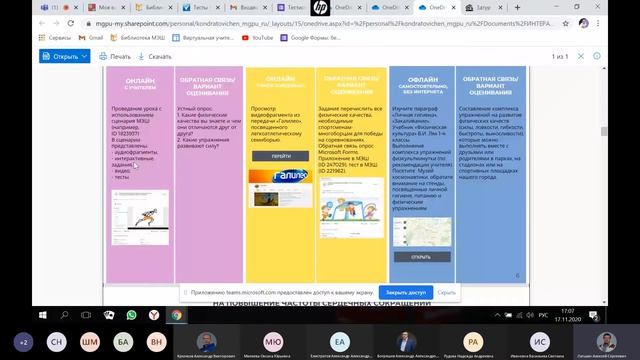Select participant avatar БА
Viewport: 640px width, 360px height.
123,342
